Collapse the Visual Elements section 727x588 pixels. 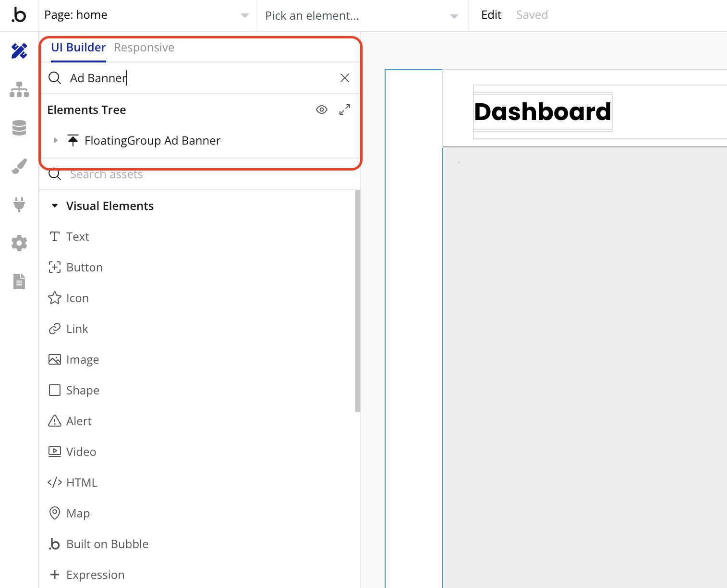click(x=55, y=206)
